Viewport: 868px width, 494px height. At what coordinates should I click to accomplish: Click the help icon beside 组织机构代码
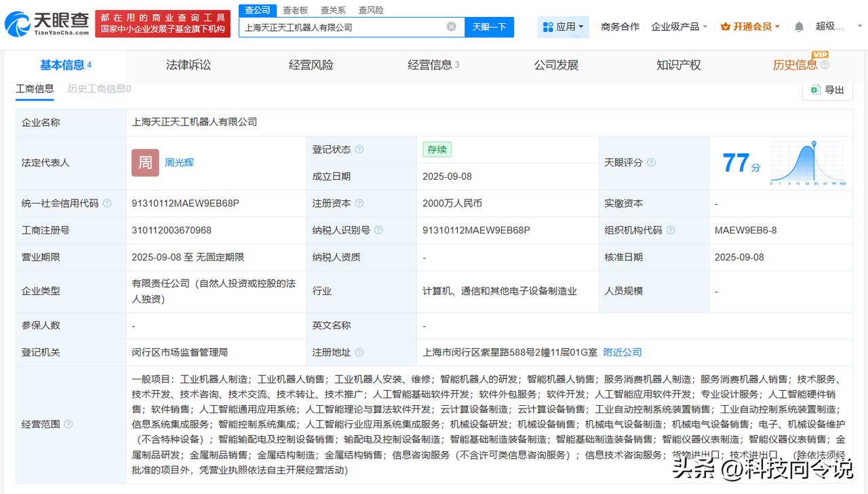tap(671, 230)
